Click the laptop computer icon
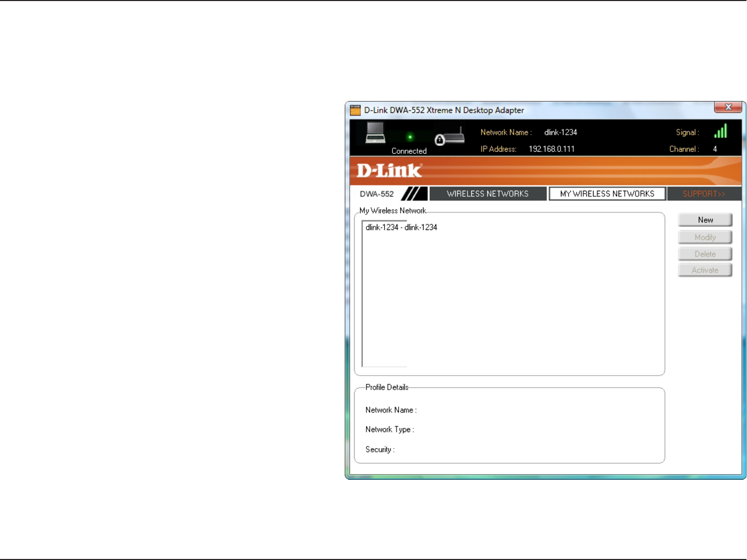 click(x=375, y=133)
